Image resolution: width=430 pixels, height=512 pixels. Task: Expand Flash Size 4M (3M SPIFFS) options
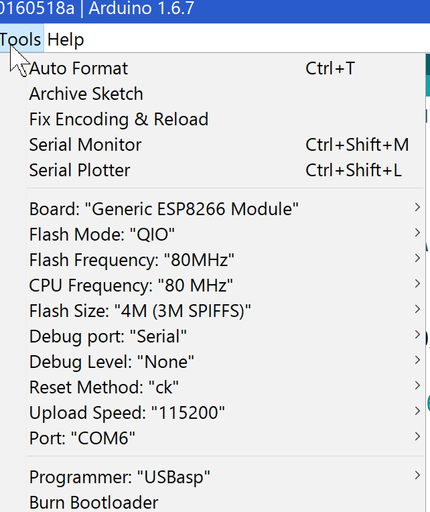point(225,311)
